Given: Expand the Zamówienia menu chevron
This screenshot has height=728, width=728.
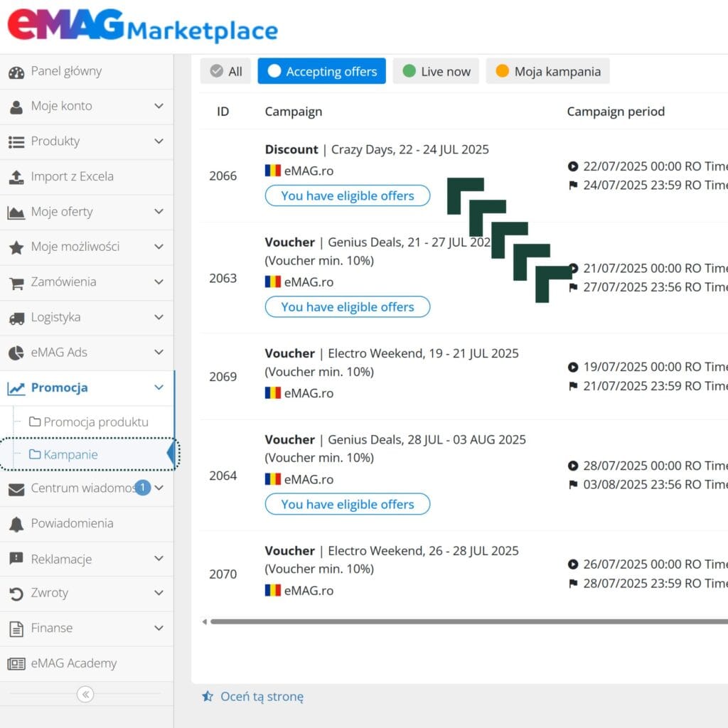Looking at the screenshot, I should click(x=159, y=282).
